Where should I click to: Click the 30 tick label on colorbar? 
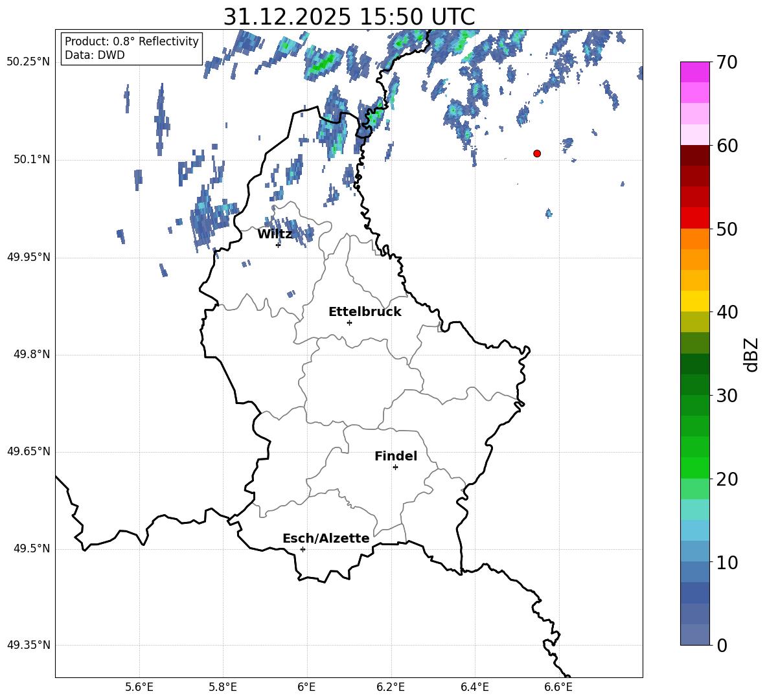(727, 396)
